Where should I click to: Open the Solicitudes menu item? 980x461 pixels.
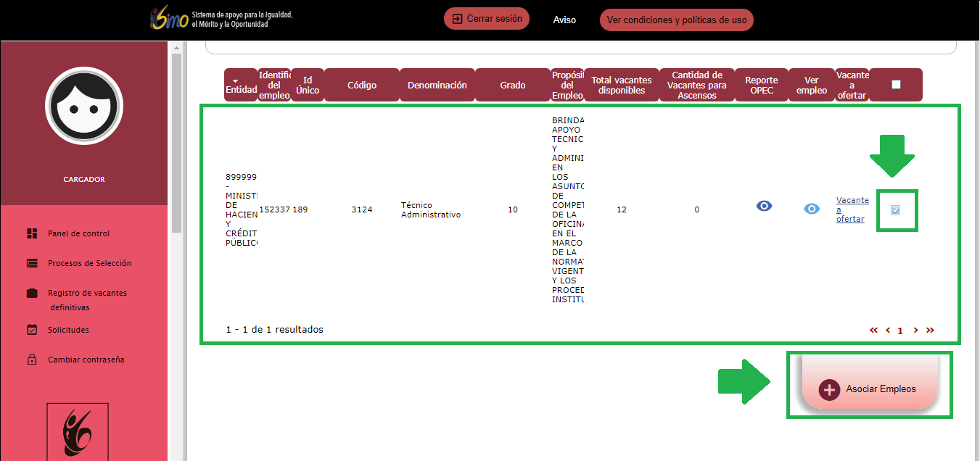point(68,330)
